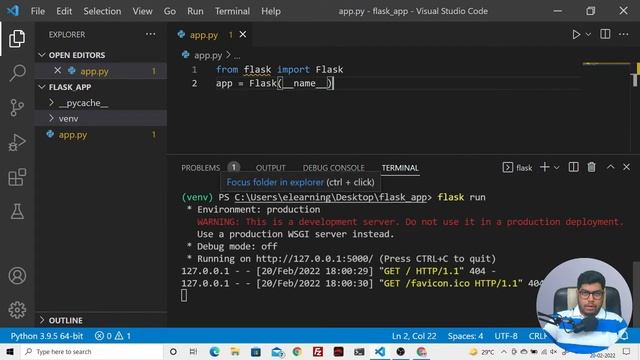Click the Explorer more actions ellipsis
This screenshot has width=640, height=360.
(x=151, y=34)
